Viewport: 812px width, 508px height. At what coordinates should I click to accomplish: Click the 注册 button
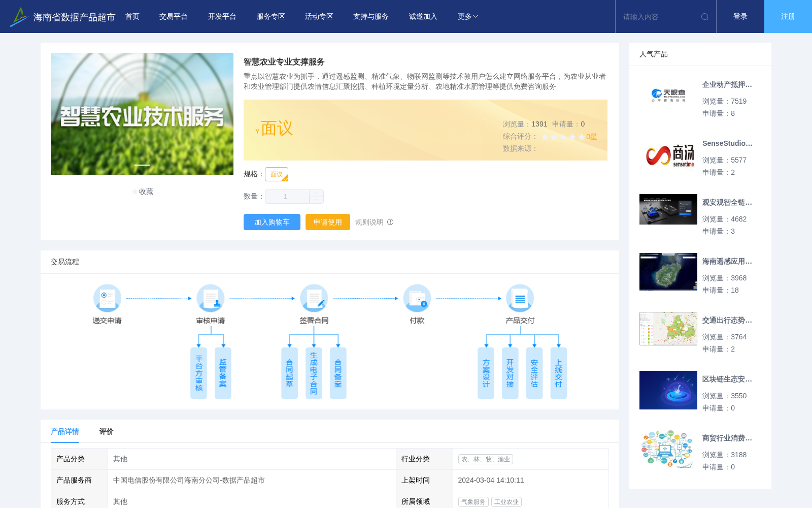point(788,17)
